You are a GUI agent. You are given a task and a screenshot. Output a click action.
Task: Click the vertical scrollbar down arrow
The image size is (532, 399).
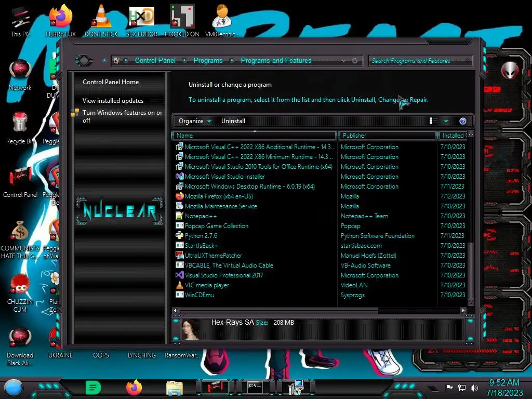pyautogui.click(x=471, y=302)
